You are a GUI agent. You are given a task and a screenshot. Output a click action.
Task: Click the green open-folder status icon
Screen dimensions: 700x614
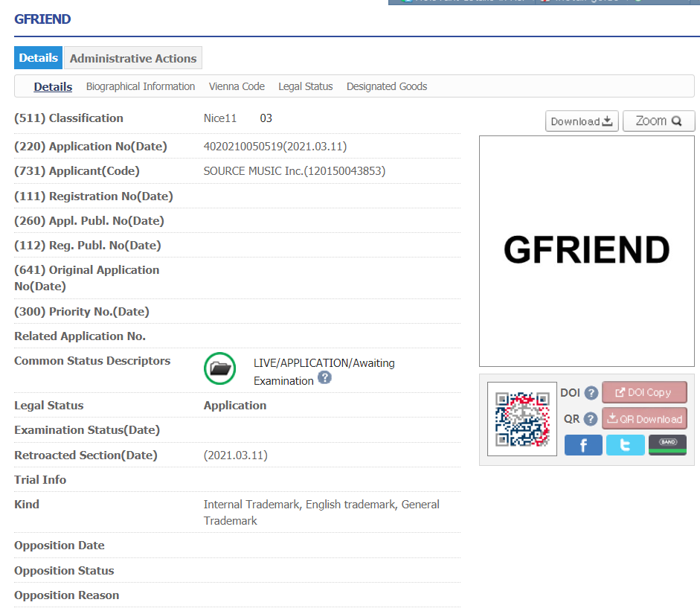tap(219, 368)
